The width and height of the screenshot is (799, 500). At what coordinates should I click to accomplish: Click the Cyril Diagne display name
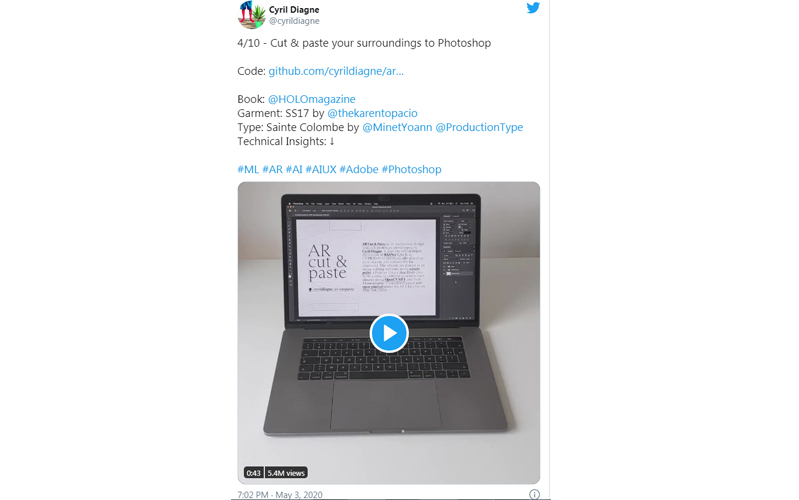[x=294, y=10]
